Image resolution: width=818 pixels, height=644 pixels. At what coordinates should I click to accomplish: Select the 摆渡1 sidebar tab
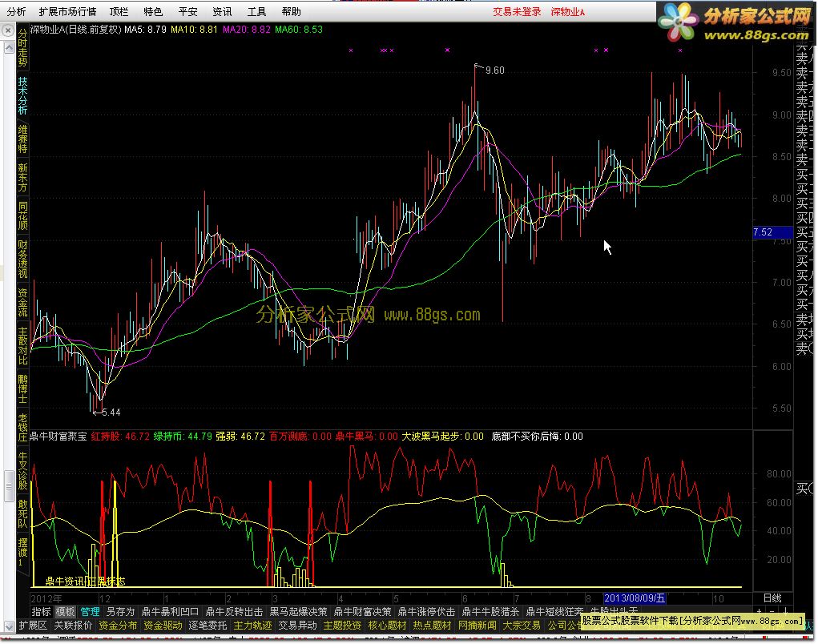pos(22,553)
